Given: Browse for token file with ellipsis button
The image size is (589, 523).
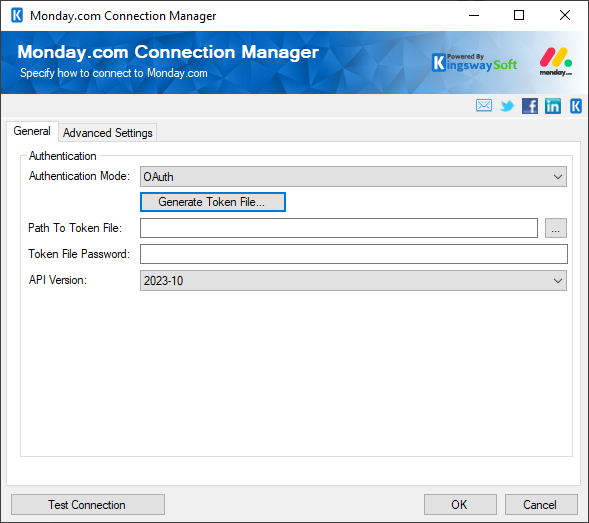Looking at the screenshot, I should 556,228.
